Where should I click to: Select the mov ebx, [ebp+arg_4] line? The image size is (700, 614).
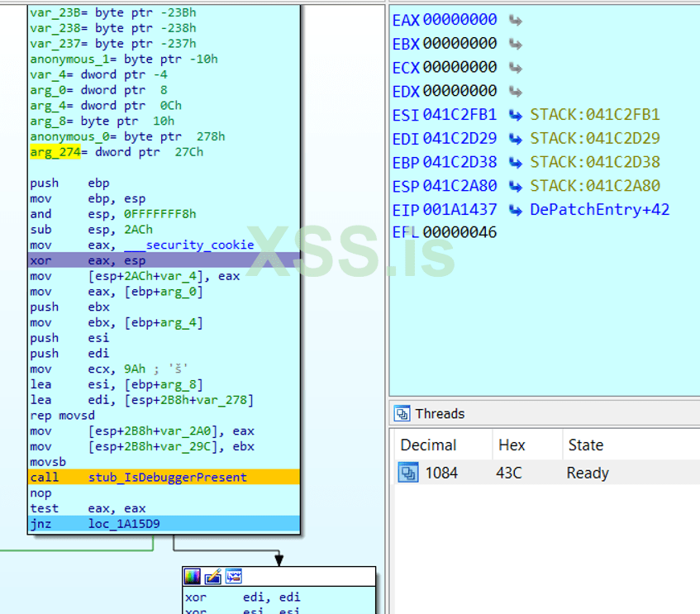coord(117,323)
